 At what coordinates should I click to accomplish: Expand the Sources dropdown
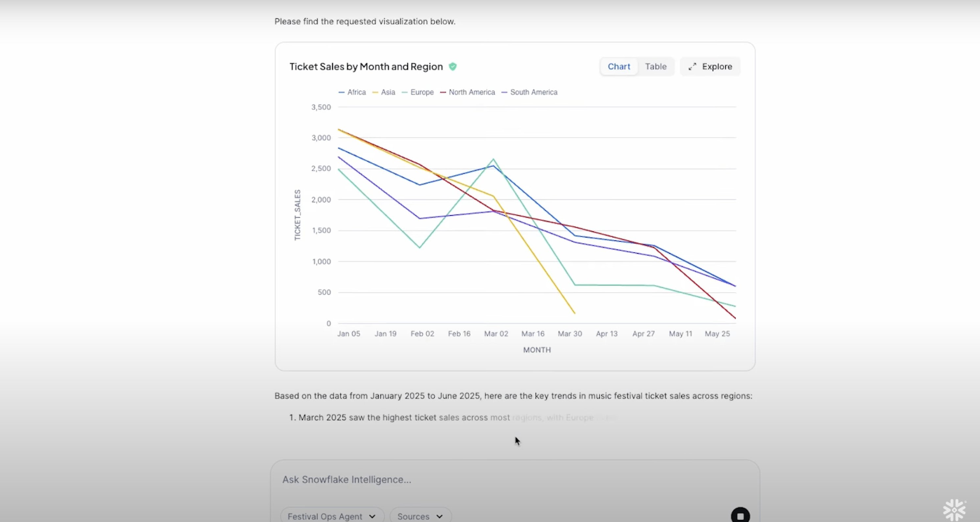tap(420, 516)
